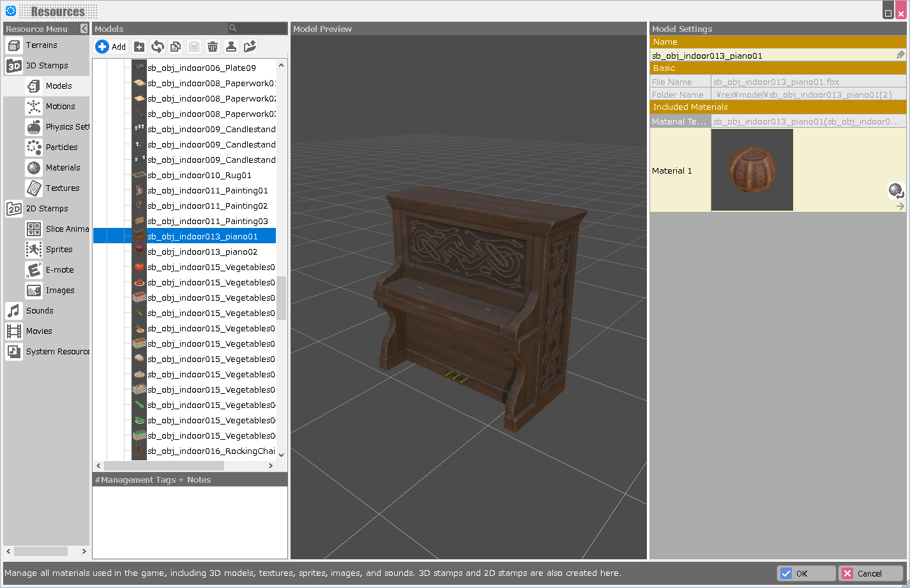Select sb_obj_indoor010_Rug01 model

coord(199,176)
